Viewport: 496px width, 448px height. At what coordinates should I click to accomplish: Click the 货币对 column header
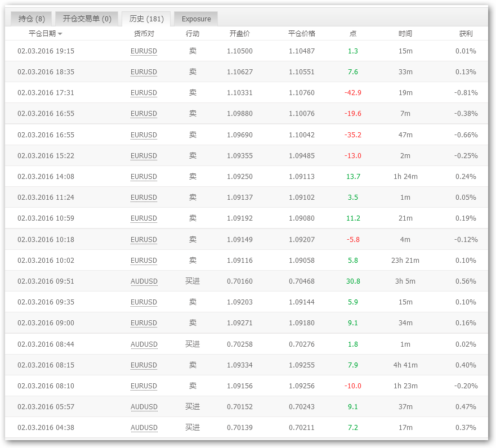tap(144, 34)
